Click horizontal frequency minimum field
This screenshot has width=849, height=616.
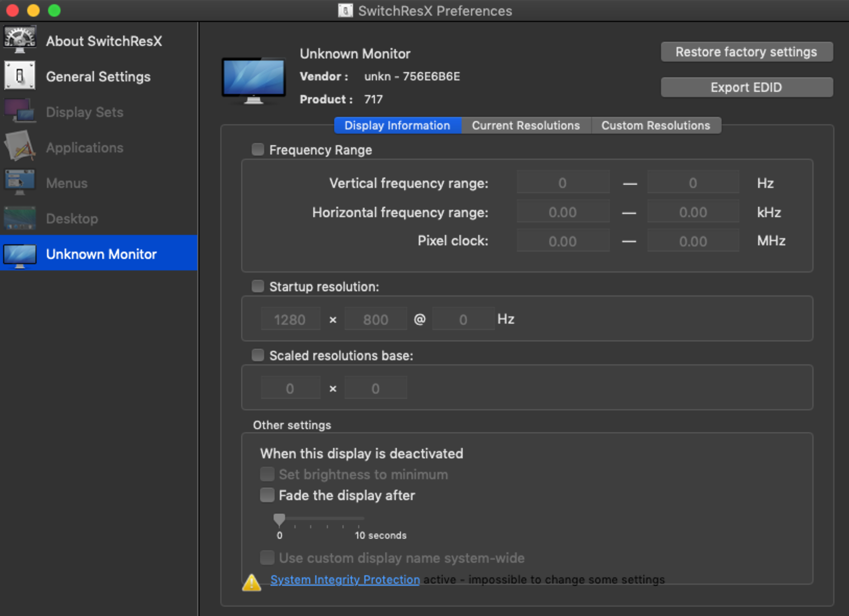[x=563, y=212]
